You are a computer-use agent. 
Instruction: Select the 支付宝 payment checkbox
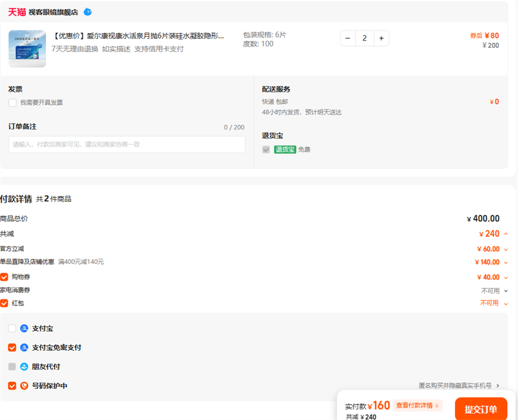pyautogui.click(x=12, y=329)
